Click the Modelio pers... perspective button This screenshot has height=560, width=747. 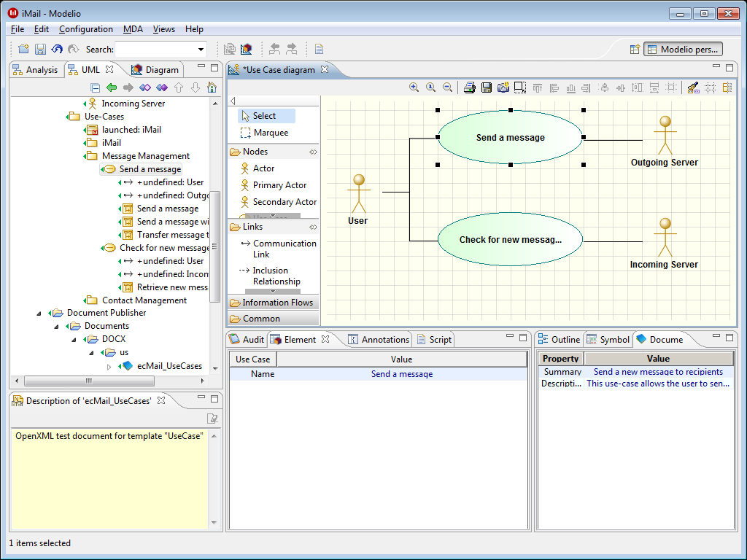pyautogui.click(x=683, y=49)
